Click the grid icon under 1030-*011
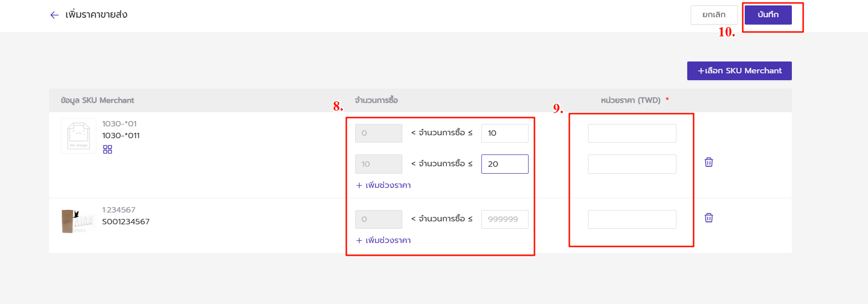Screen dimensions: 868x304 (x=108, y=150)
